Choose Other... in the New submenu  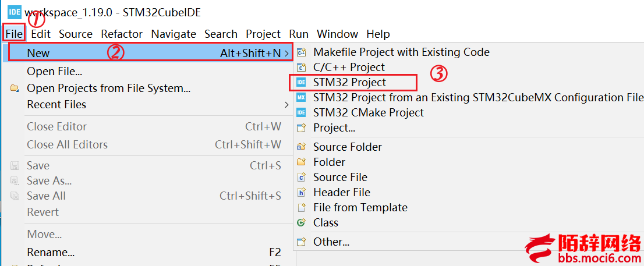click(331, 242)
